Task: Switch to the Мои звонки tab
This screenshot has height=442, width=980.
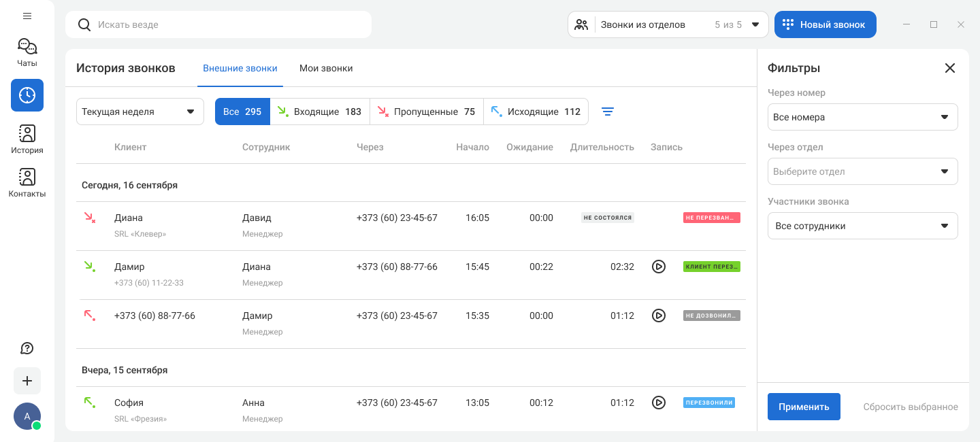Action: coord(326,68)
